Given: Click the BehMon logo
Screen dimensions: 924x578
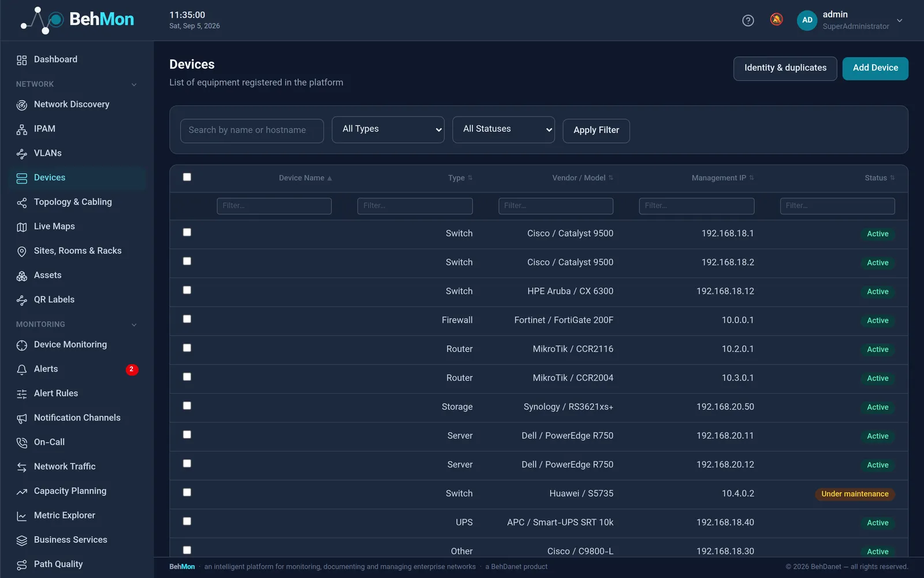Looking at the screenshot, I should (x=77, y=20).
